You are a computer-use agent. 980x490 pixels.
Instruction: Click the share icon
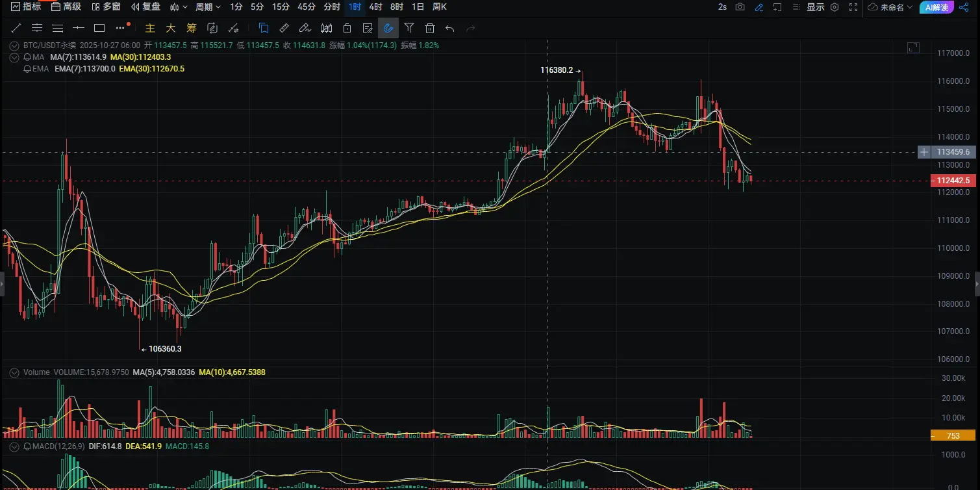tap(963, 7)
